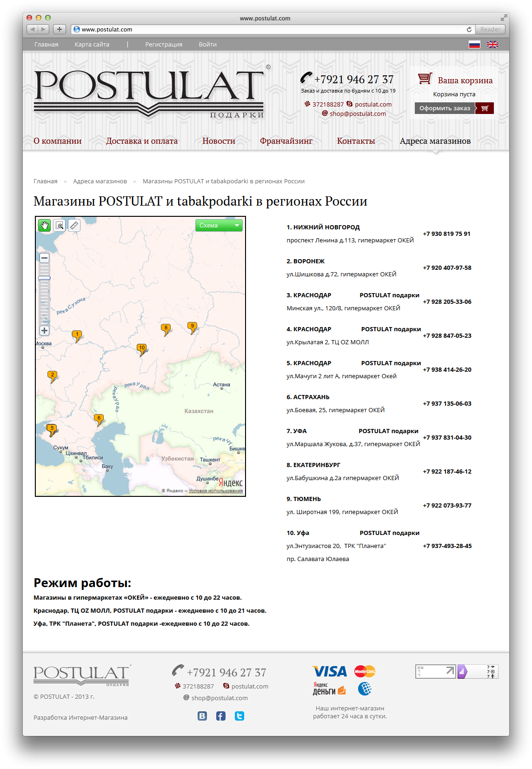The width and height of the screenshot is (532, 769).
Task: Click the VISA payment logo
Action: [329, 671]
